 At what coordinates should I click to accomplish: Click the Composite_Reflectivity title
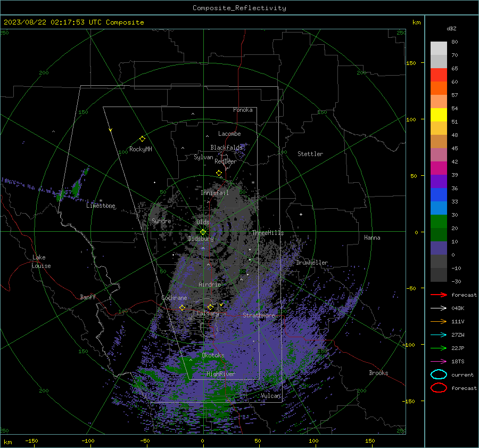coord(240,8)
